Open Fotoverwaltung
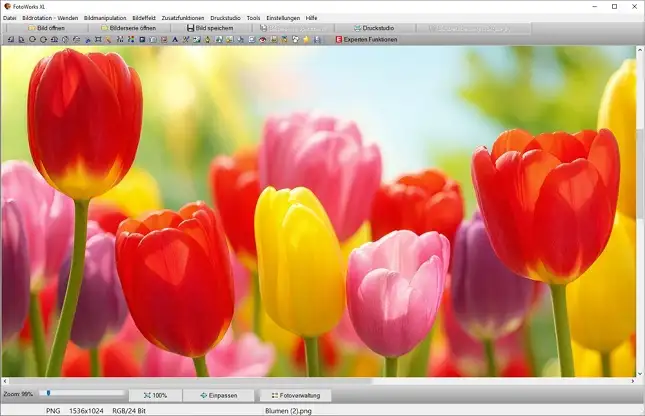 (296, 395)
